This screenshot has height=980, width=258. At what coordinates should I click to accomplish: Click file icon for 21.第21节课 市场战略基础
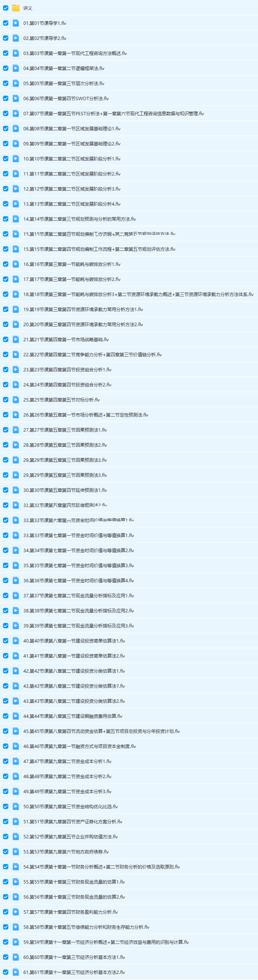[x=16, y=340]
